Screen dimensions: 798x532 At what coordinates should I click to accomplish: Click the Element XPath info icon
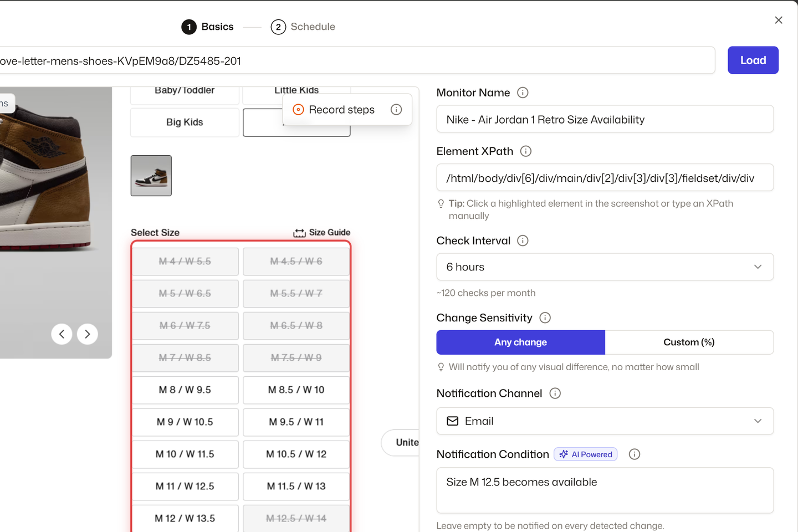(x=526, y=151)
